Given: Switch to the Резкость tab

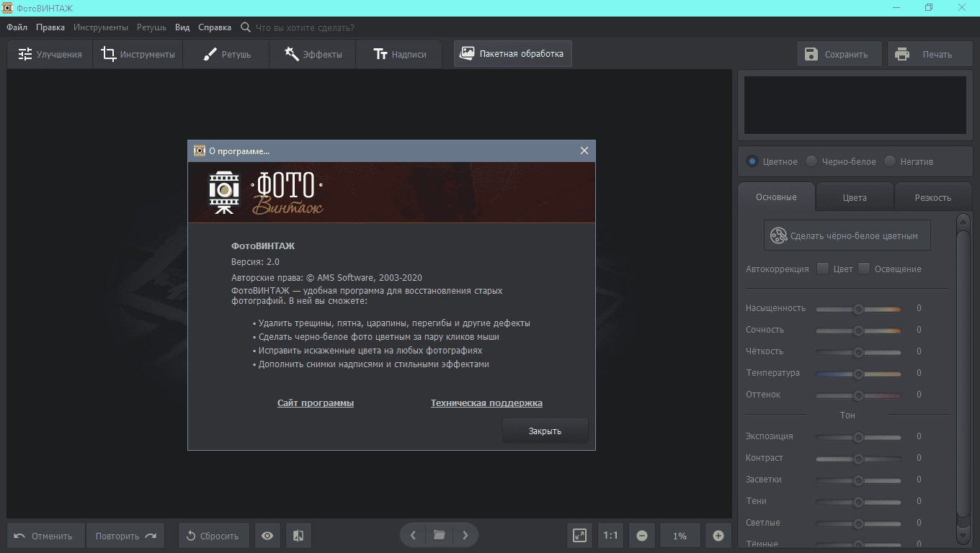Looking at the screenshot, I should pos(933,197).
